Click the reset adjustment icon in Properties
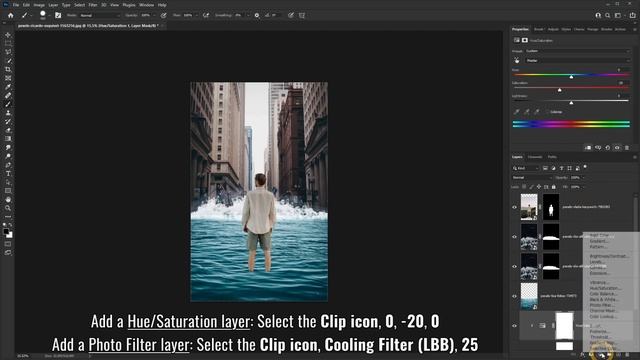 (607, 148)
